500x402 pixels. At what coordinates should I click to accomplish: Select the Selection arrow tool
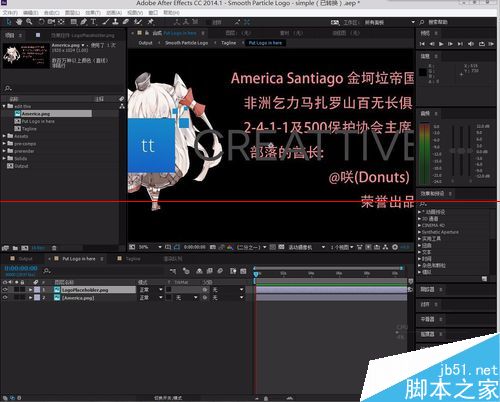8,22
